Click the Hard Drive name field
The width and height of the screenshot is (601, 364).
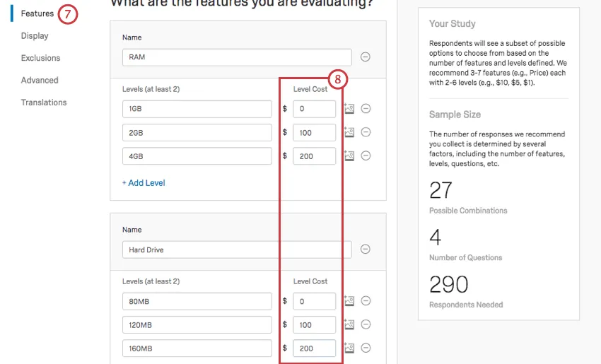[236, 249]
